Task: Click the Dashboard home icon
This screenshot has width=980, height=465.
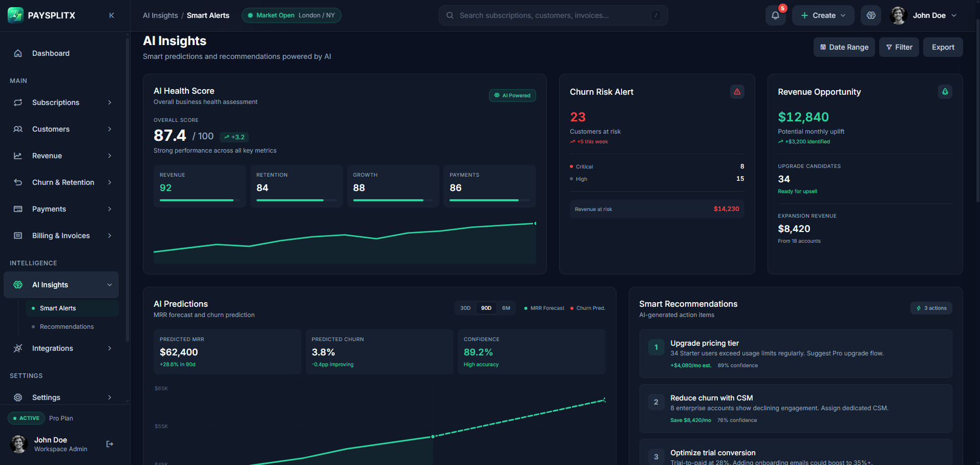Action: coord(18,53)
